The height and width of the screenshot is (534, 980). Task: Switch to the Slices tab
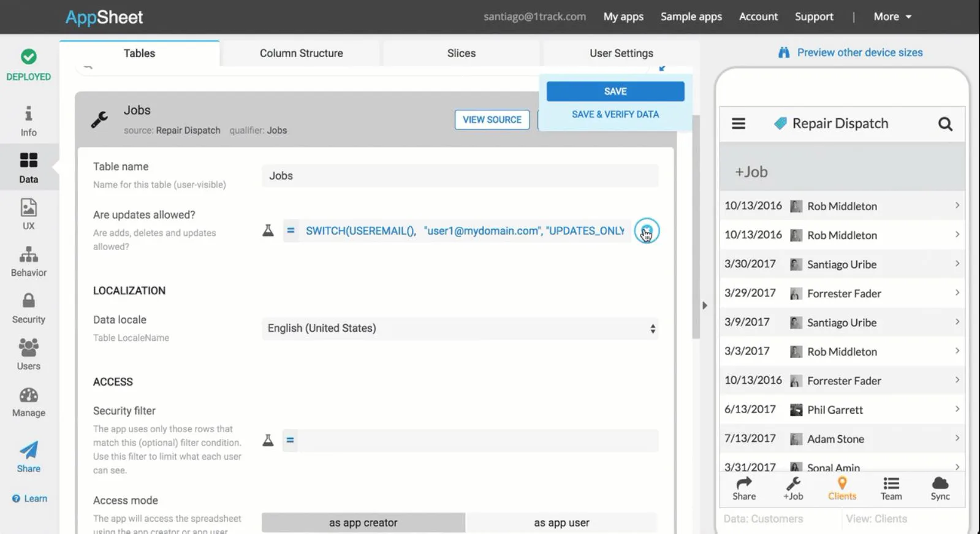click(461, 53)
